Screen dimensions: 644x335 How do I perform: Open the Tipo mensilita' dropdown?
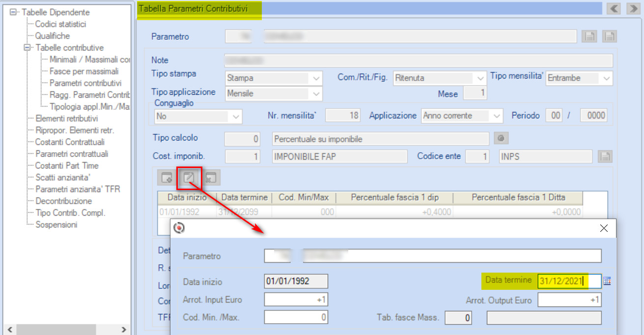click(x=607, y=78)
